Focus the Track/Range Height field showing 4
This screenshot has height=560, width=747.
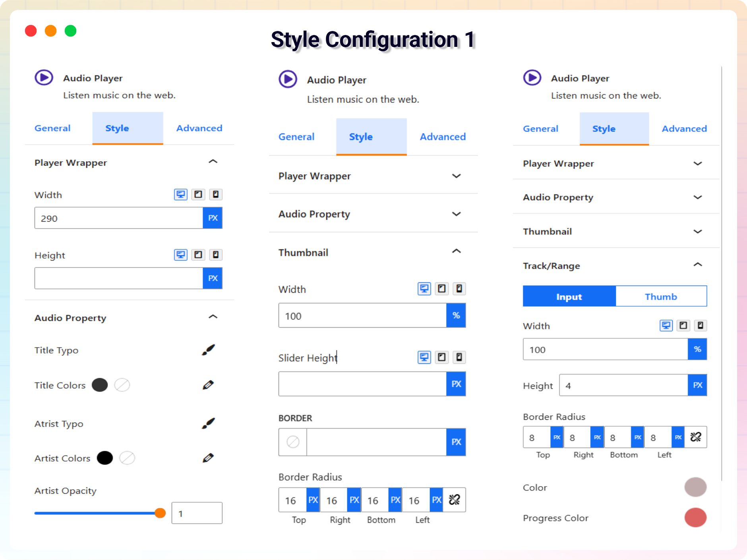tap(624, 385)
